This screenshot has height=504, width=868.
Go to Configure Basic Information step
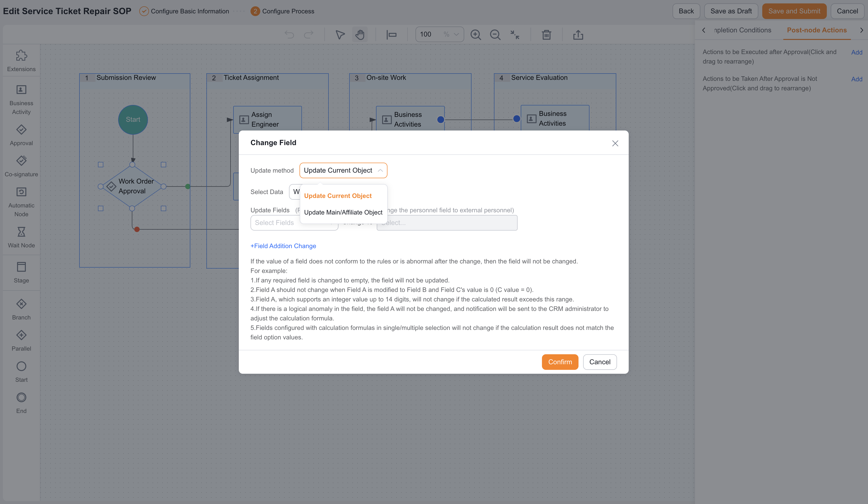(184, 11)
